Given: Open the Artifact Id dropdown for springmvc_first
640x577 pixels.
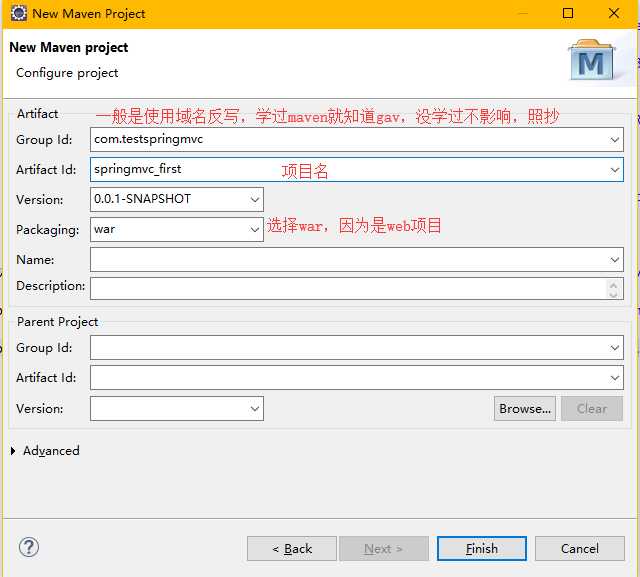Looking at the screenshot, I should point(614,170).
